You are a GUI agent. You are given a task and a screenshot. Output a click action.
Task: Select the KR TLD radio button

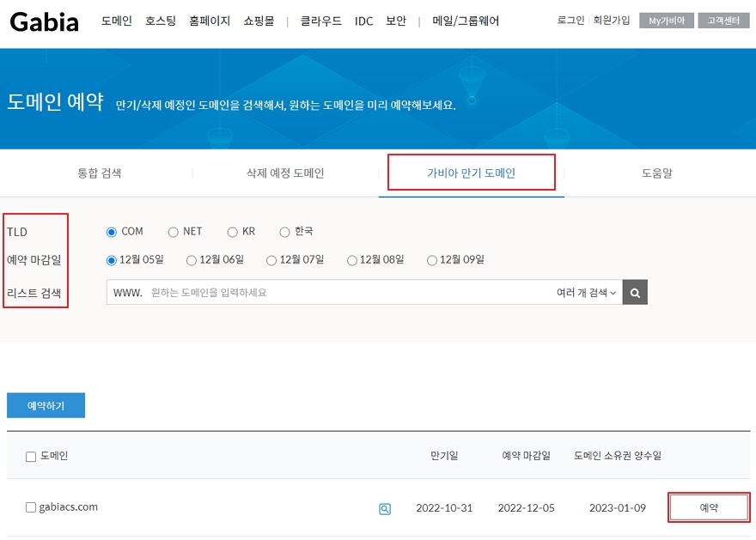click(233, 232)
